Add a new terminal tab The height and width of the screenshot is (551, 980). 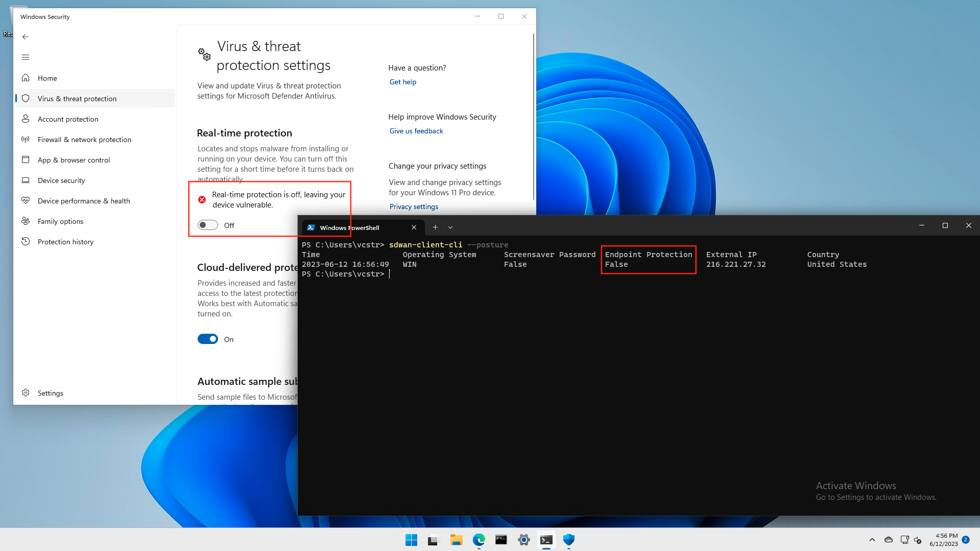(x=435, y=227)
